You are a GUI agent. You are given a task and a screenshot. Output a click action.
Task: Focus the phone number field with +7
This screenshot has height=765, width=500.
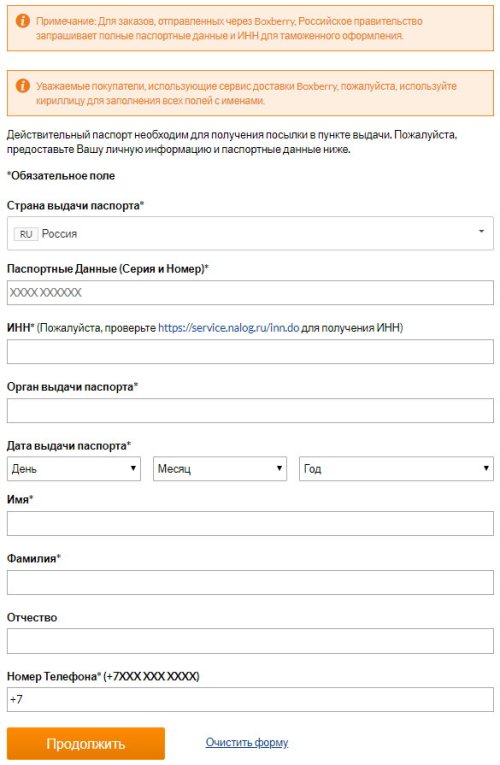(x=250, y=700)
